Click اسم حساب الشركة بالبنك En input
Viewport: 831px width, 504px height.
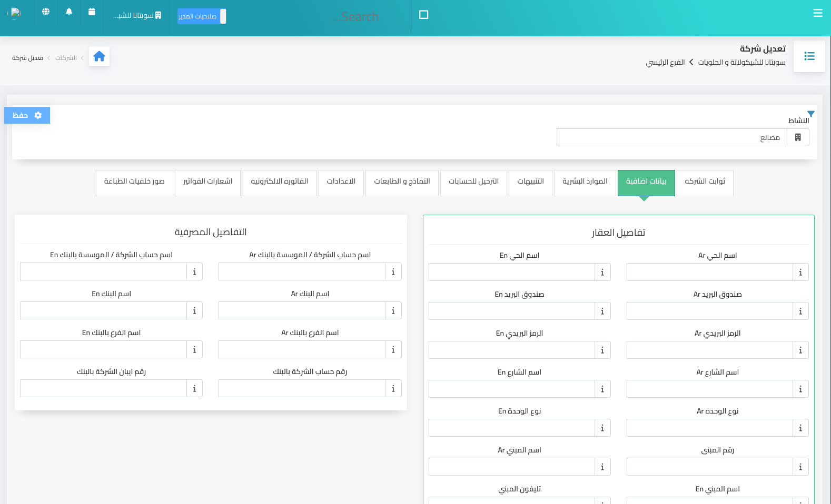tap(103, 271)
